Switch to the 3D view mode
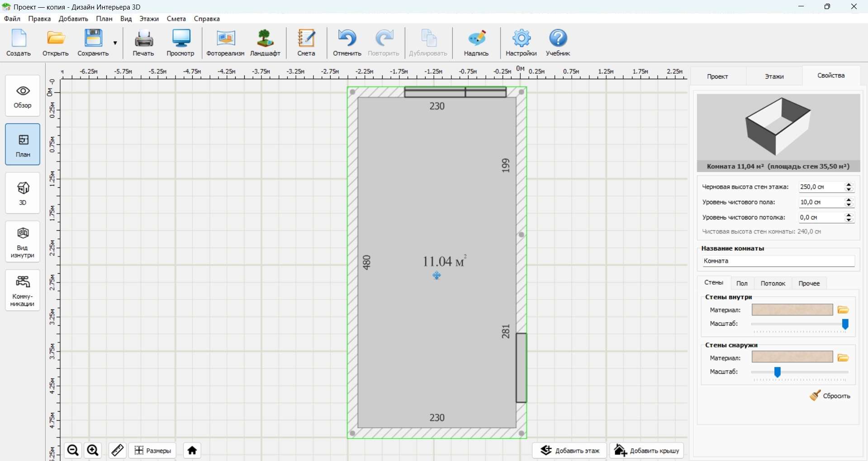Image resolution: width=868 pixels, height=461 pixels. pos(23,193)
